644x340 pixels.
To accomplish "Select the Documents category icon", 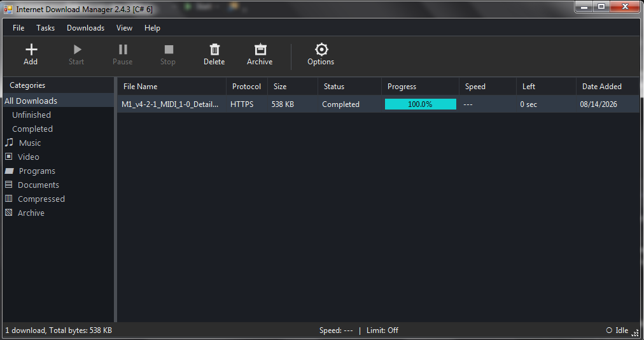I will [x=8, y=184].
